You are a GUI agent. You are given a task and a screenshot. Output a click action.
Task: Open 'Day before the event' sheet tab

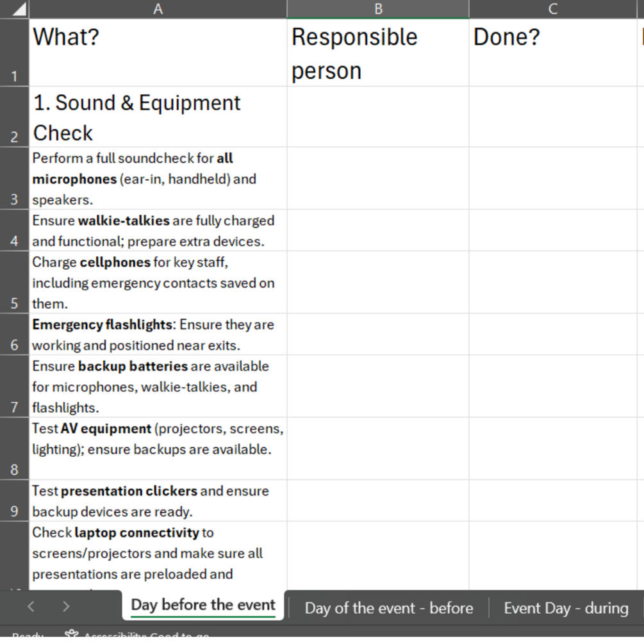coord(203,606)
